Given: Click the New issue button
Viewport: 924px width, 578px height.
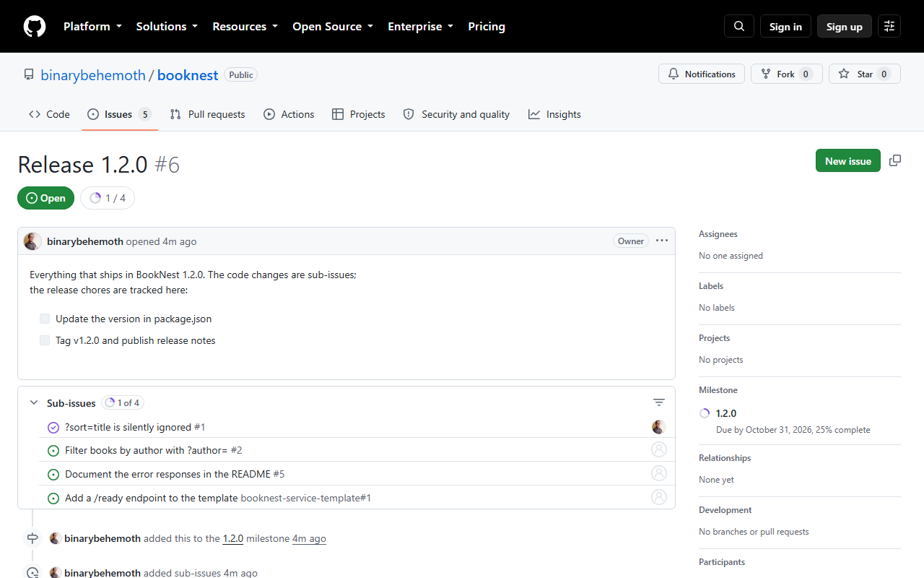Looking at the screenshot, I should tap(848, 160).
